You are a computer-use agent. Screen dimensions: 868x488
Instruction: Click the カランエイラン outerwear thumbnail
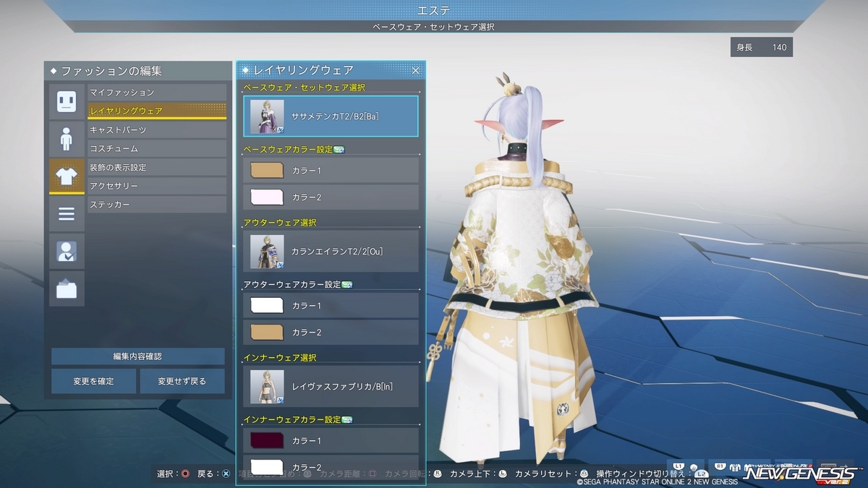click(267, 252)
